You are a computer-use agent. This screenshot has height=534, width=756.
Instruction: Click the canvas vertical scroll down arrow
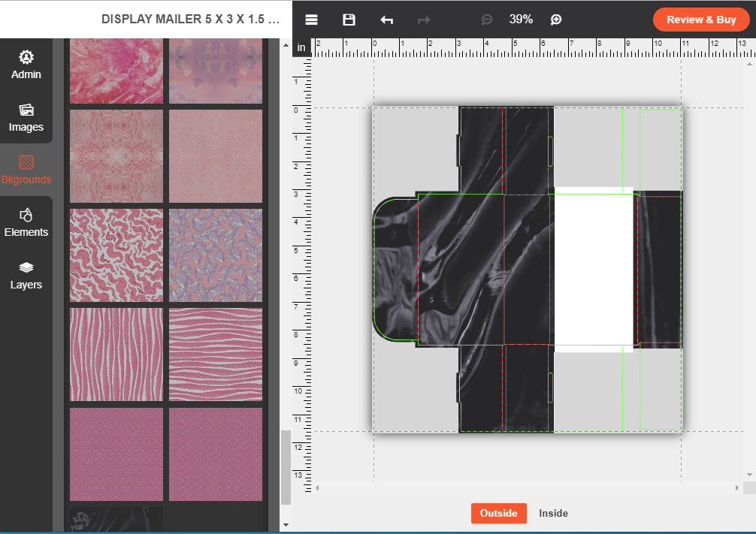coord(749,475)
